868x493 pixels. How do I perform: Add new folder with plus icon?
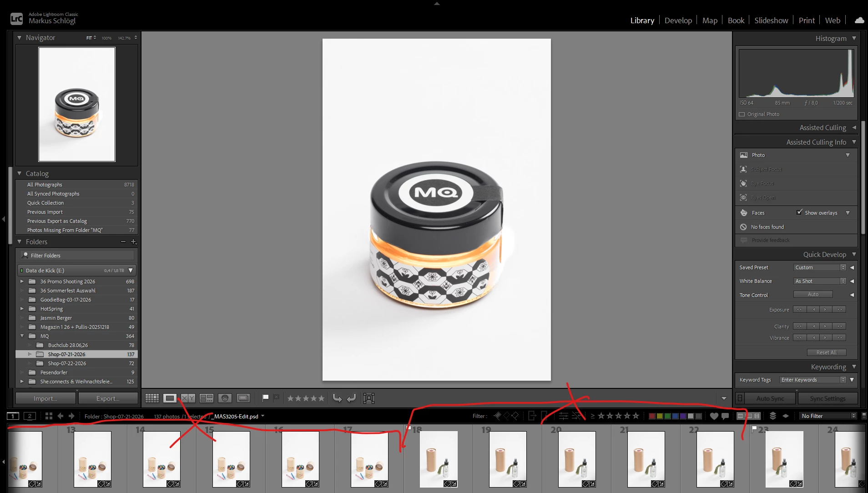point(133,242)
